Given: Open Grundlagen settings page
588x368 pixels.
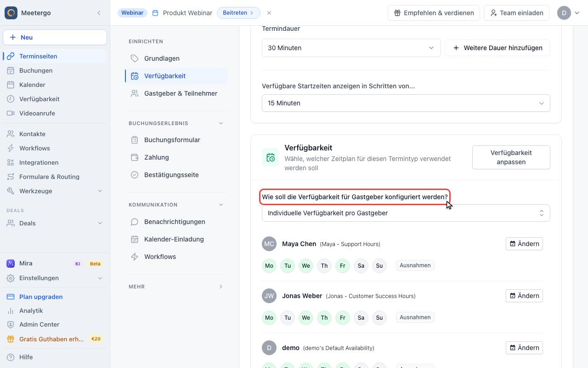Looking at the screenshot, I should click(176, 58).
